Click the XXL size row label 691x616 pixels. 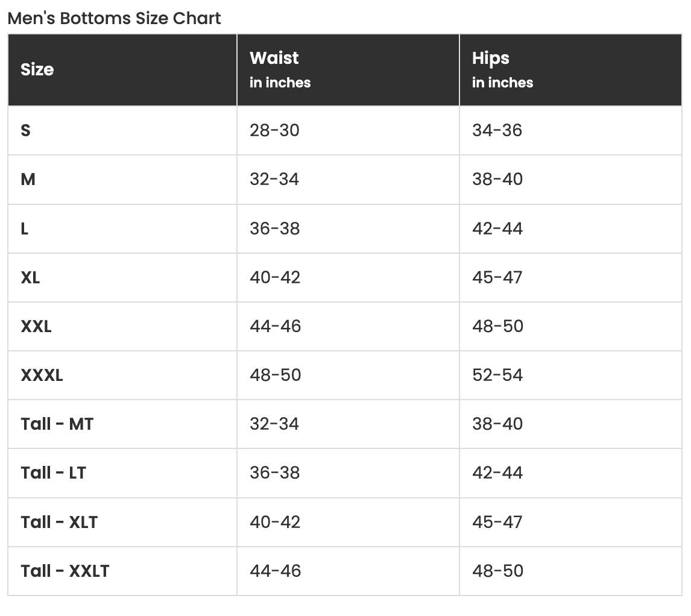[36, 326]
